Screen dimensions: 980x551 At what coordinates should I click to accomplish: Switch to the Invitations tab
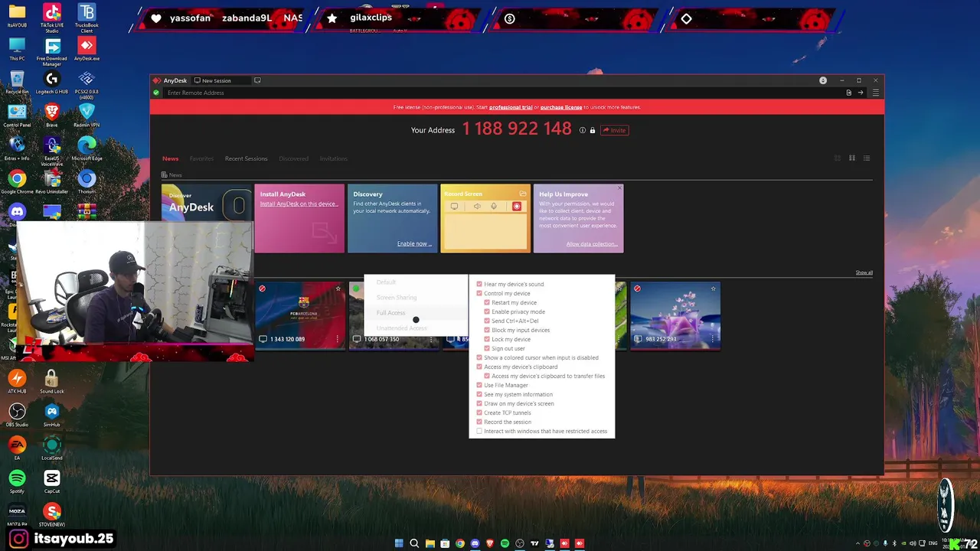click(x=333, y=158)
